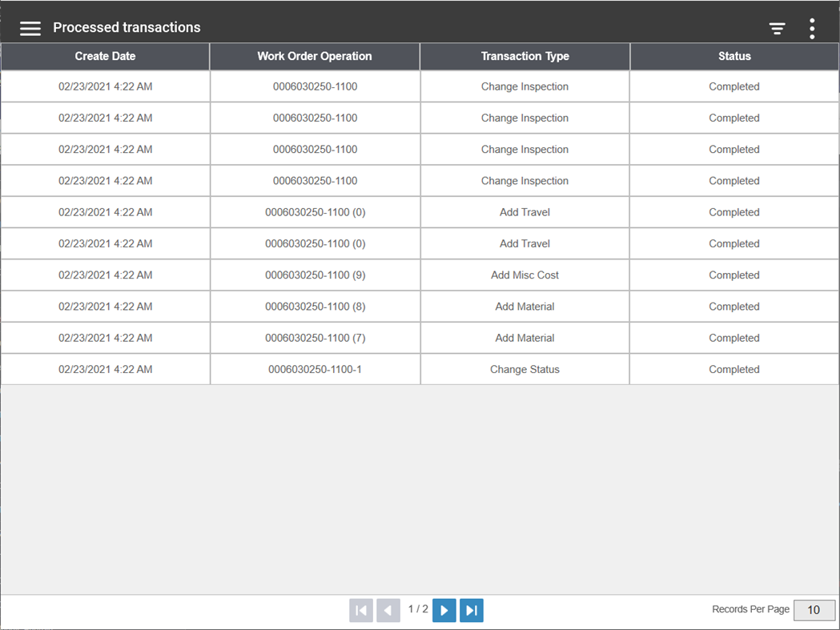Click the previous page arrow

[x=388, y=610]
